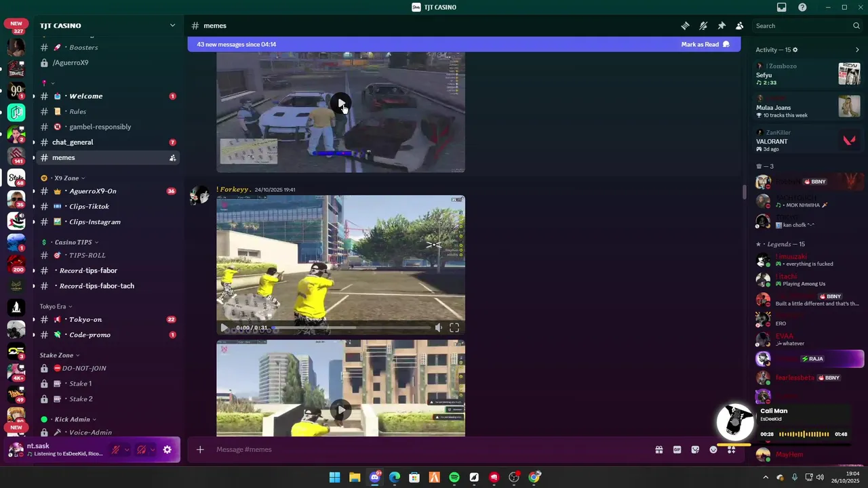Open TJT CASINO server dropdown
This screenshot has height=488, width=868.
pos(172,26)
